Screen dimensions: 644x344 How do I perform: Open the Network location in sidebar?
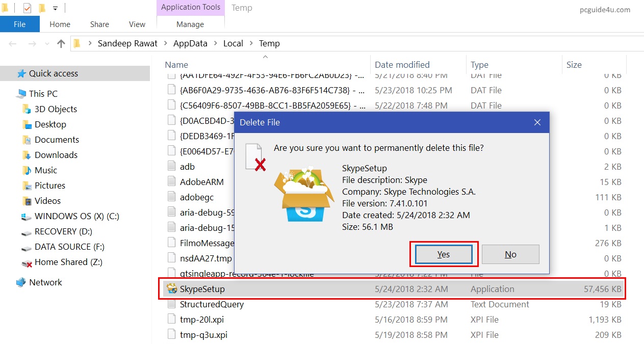(45, 282)
